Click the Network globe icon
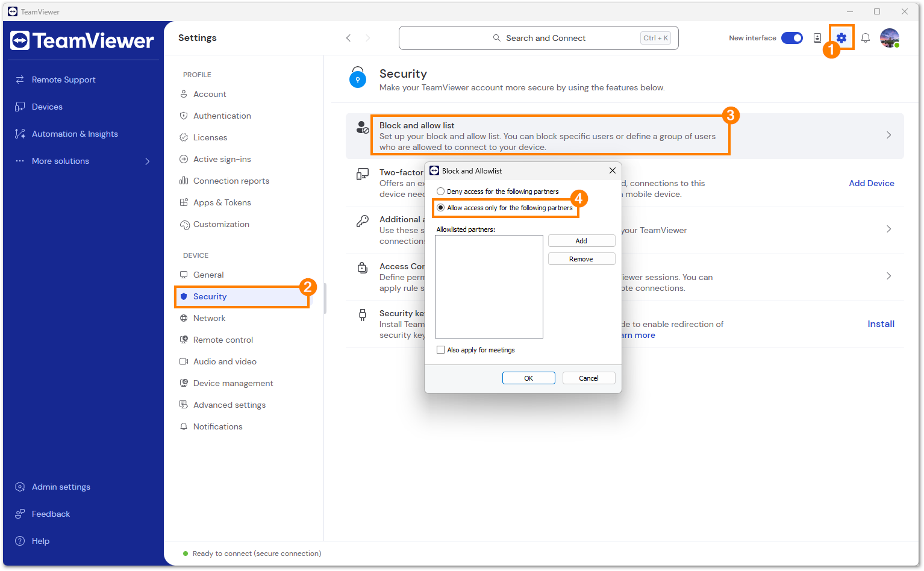924x571 pixels. 184,318
